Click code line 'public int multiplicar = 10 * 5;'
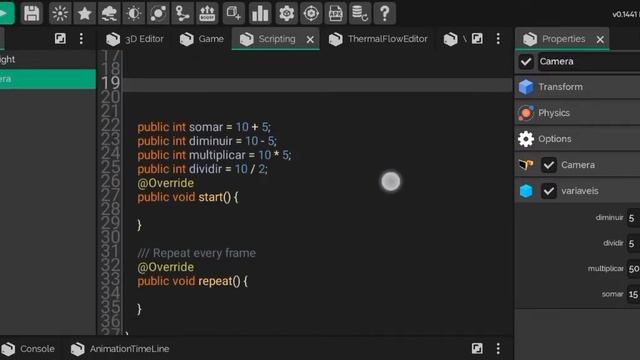 [x=214, y=155]
